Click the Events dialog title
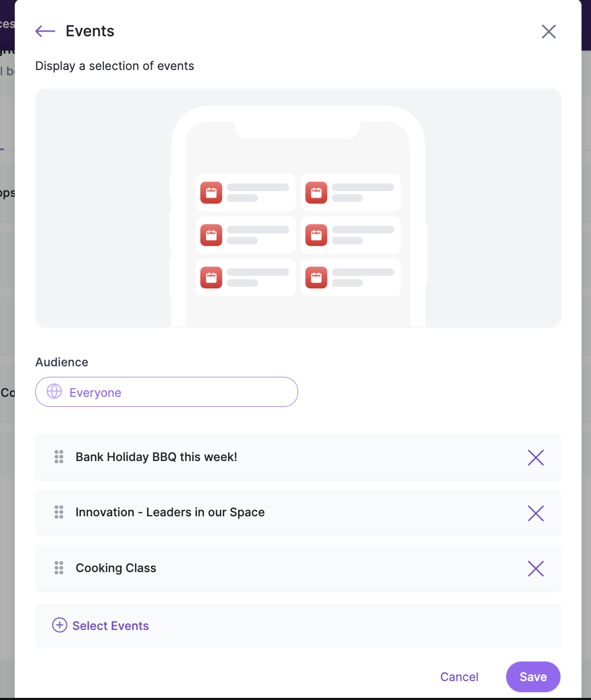The image size is (591, 700). (x=90, y=31)
